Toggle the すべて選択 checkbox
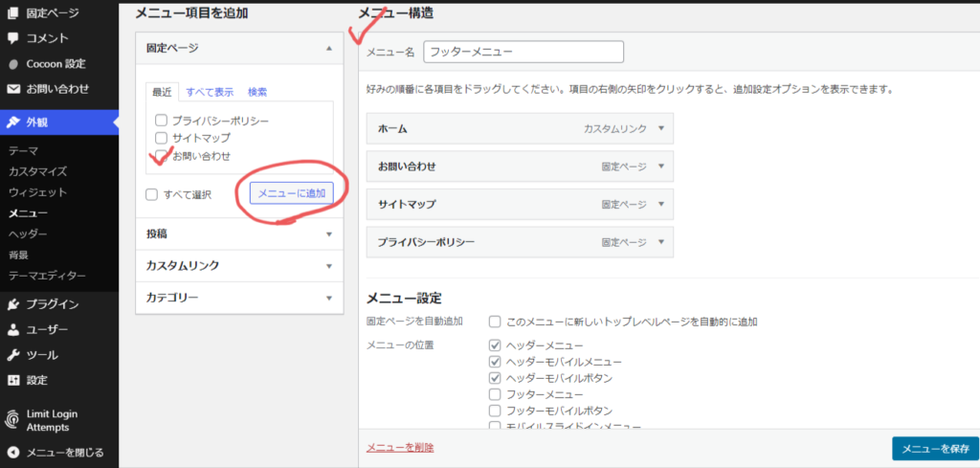 pos(152,194)
